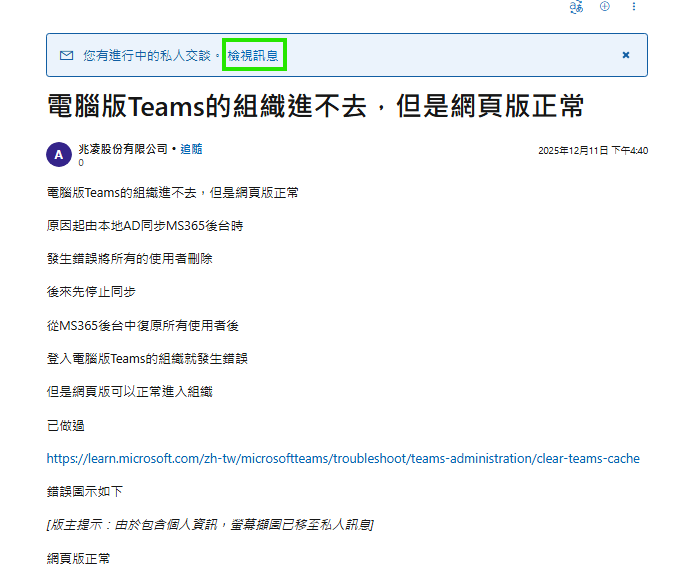Click the text 登入電腦版Teams的組織就發生錯誤
678x568 pixels.
click(147, 358)
